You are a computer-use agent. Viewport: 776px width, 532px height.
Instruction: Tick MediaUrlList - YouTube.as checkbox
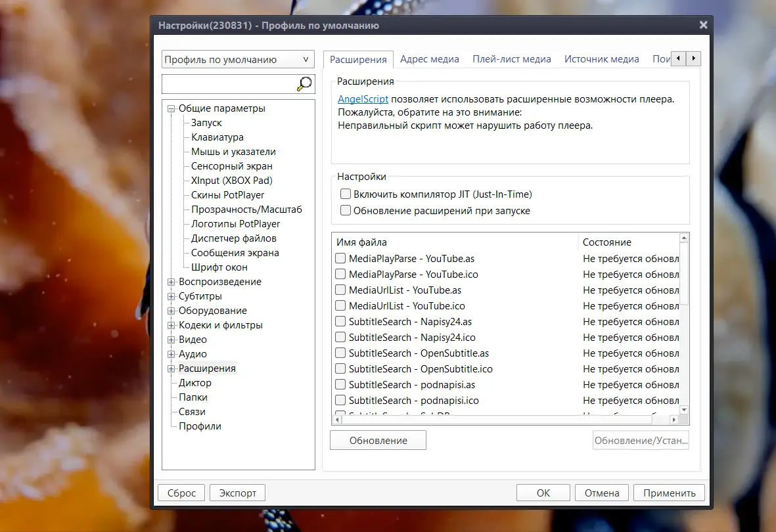pyautogui.click(x=340, y=290)
